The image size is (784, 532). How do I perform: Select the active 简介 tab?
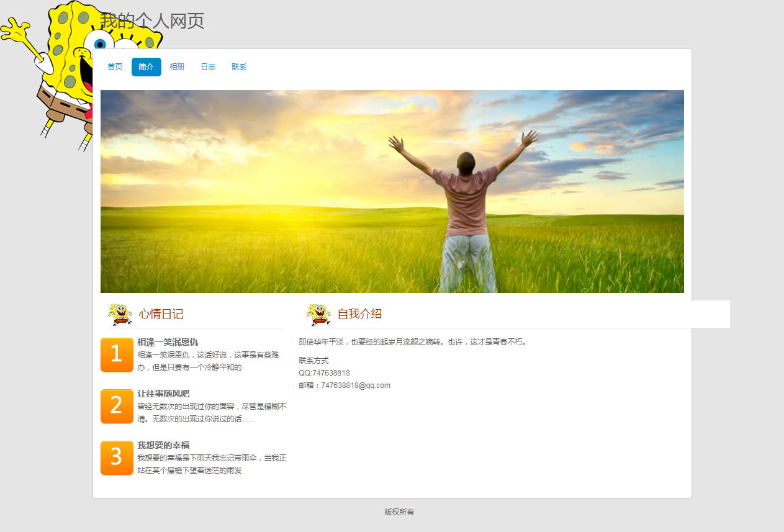click(146, 67)
